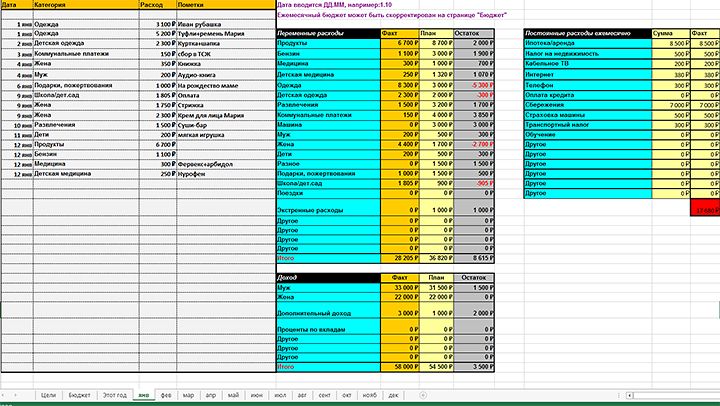The width and height of the screenshot is (720, 406).
Task: Click the income total '58 000 ₽' cell
Action: tap(399, 367)
